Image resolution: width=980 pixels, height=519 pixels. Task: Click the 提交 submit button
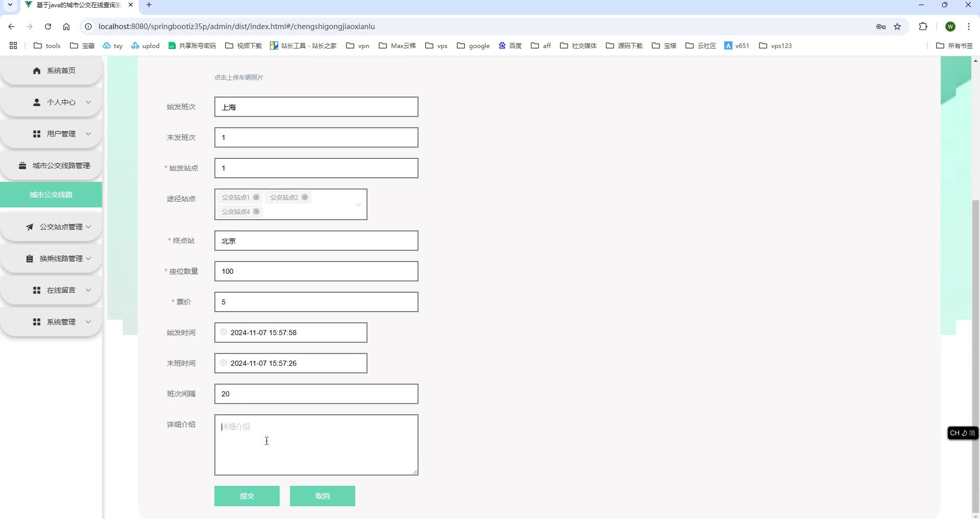[247, 496]
